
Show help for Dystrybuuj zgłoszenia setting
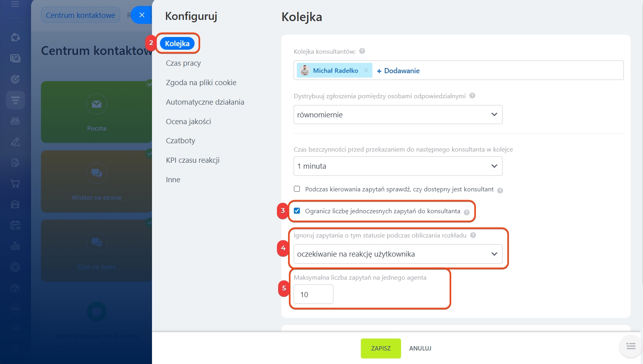click(472, 95)
